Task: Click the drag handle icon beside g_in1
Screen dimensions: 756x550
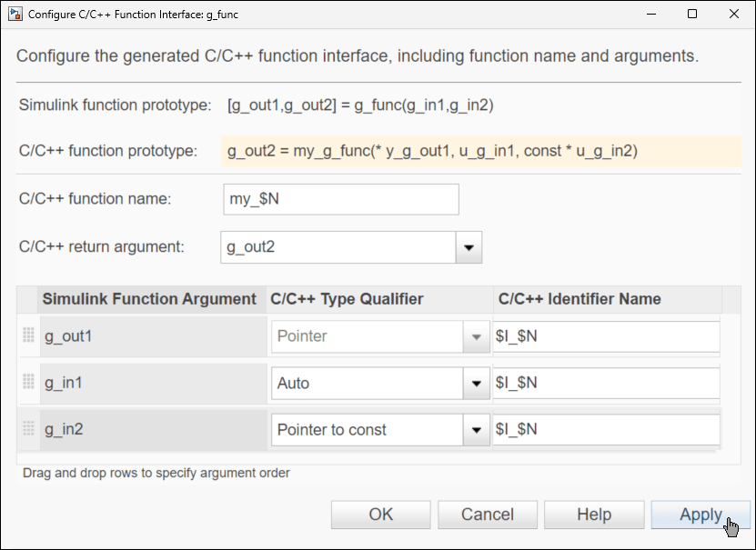Action: click(x=28, y=383)
